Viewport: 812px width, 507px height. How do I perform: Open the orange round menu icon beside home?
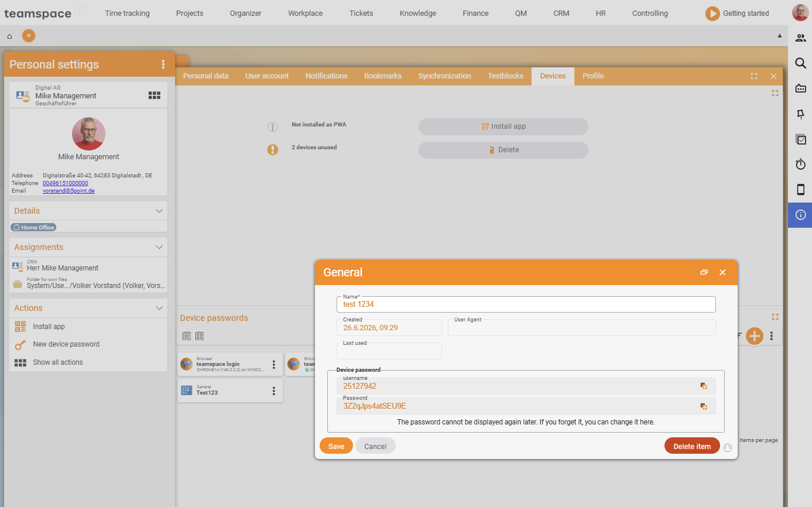[x=29, y=36]
